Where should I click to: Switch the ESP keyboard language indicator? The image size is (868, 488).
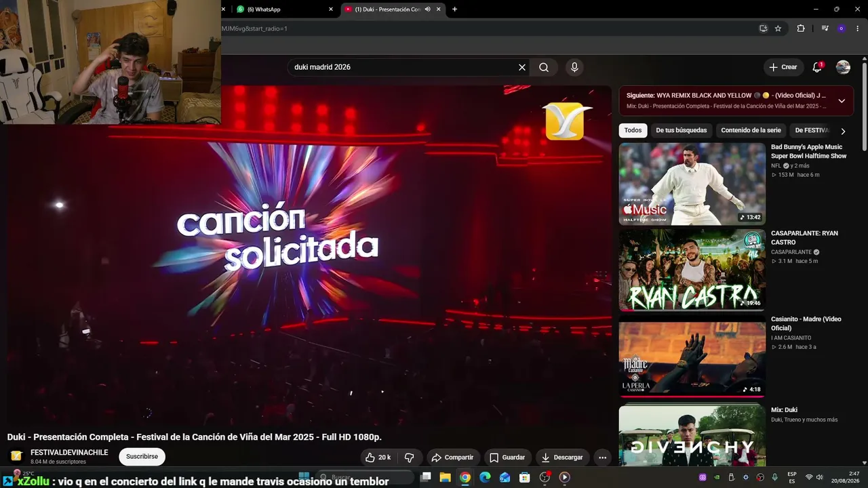click(792, 477)
